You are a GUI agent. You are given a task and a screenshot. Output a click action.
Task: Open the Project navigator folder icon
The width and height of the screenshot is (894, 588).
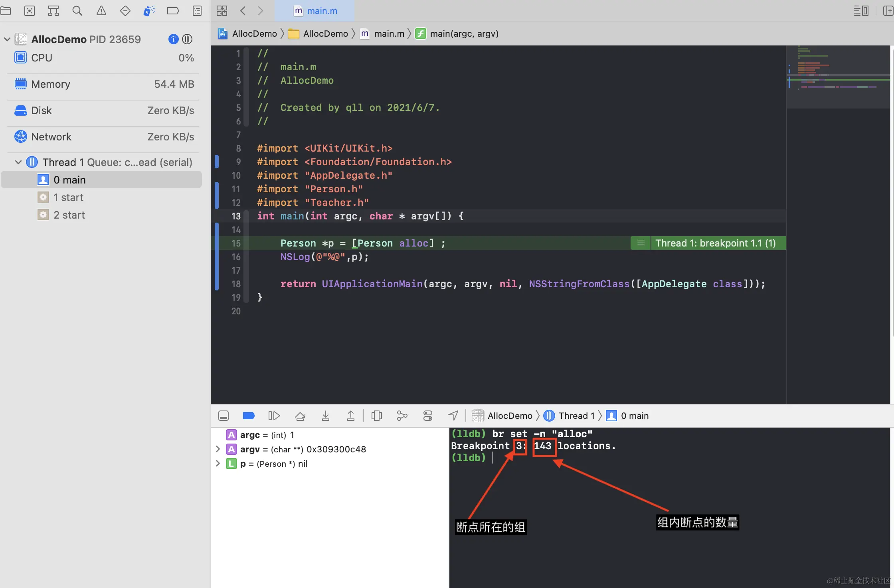coord(6,11)
